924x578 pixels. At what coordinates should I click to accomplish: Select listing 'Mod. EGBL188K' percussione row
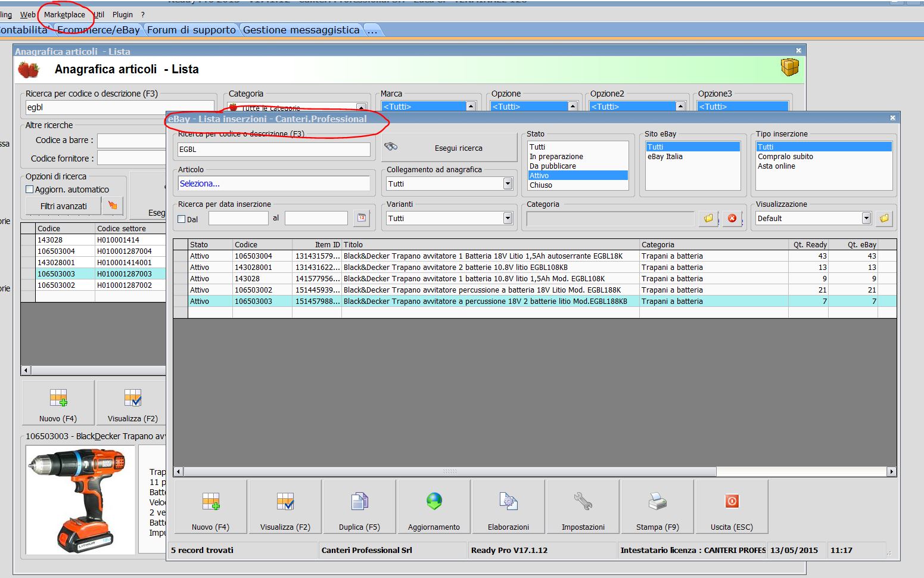534,290
